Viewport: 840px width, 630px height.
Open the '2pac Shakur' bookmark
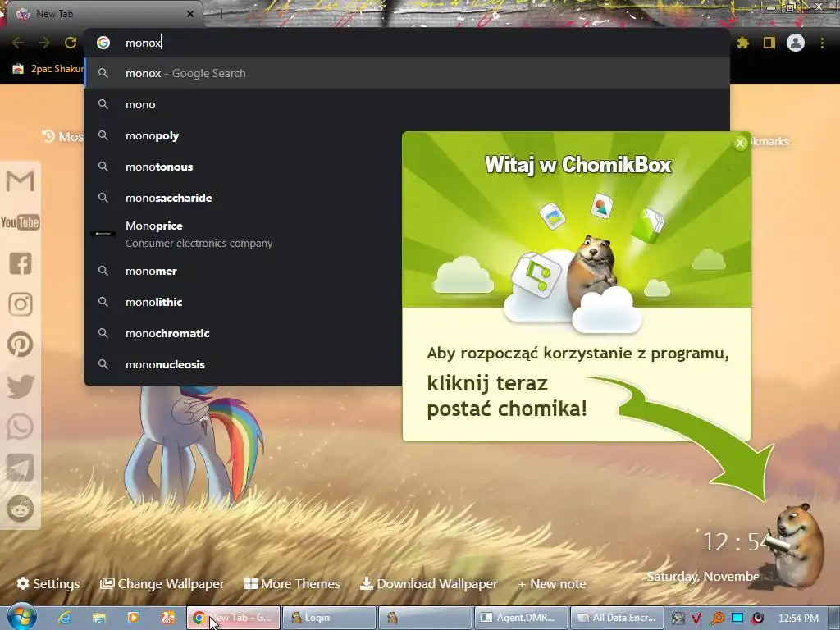tap(47, 69)
